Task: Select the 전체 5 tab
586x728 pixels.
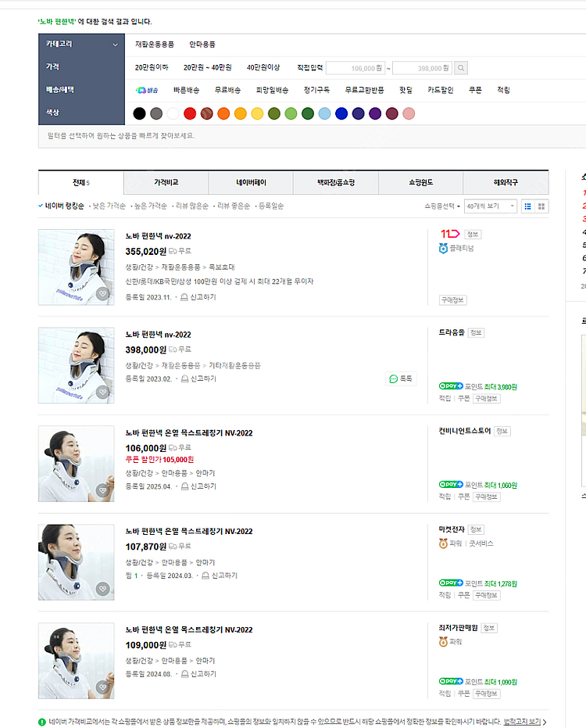Action: click(81, 182)
